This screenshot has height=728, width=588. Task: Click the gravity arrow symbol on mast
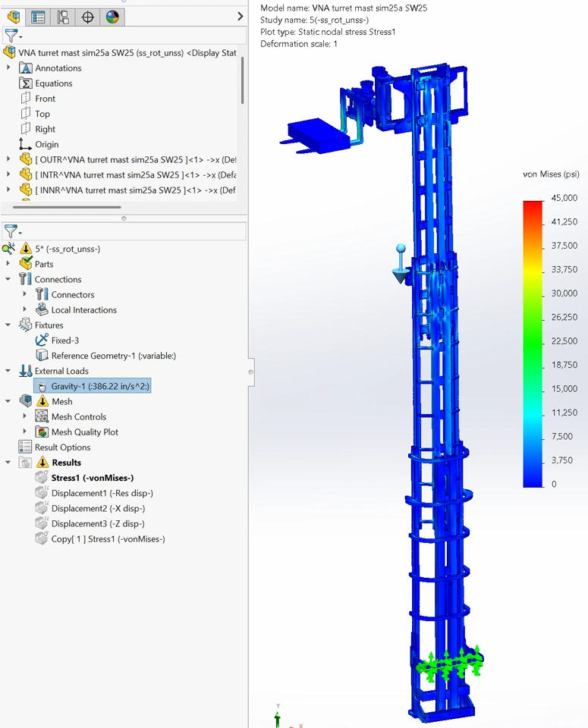coord(401,264)
